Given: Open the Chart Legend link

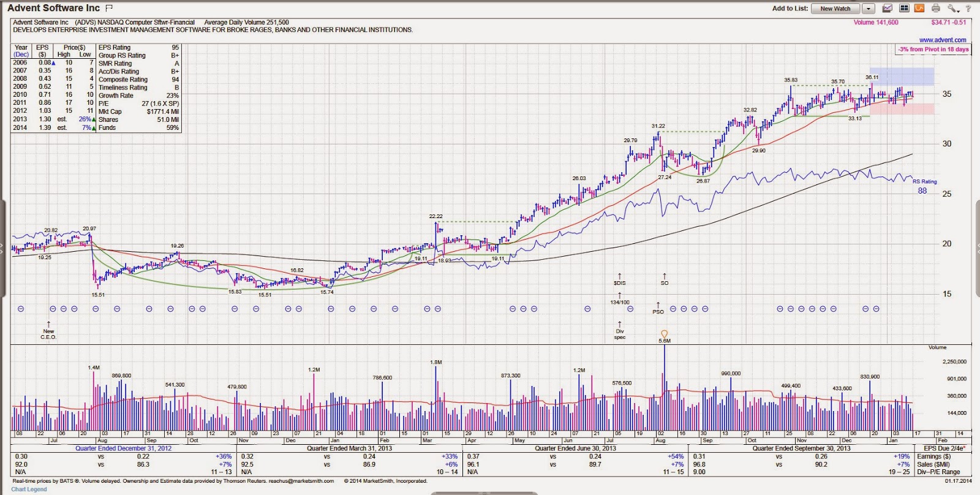Looking at the screenshot, I should (29, 489).
